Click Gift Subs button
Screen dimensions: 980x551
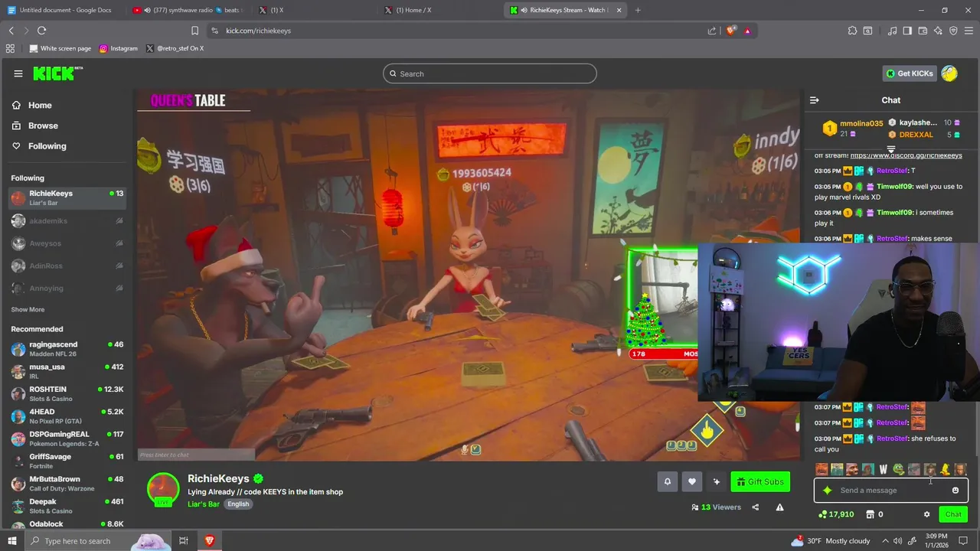[760, 481]
